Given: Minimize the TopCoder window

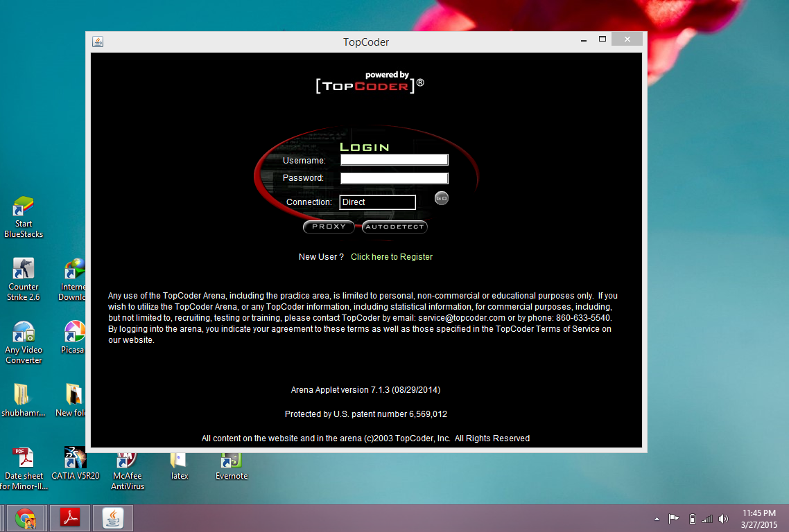Looking at the screenshot, I should click(584, 40).
